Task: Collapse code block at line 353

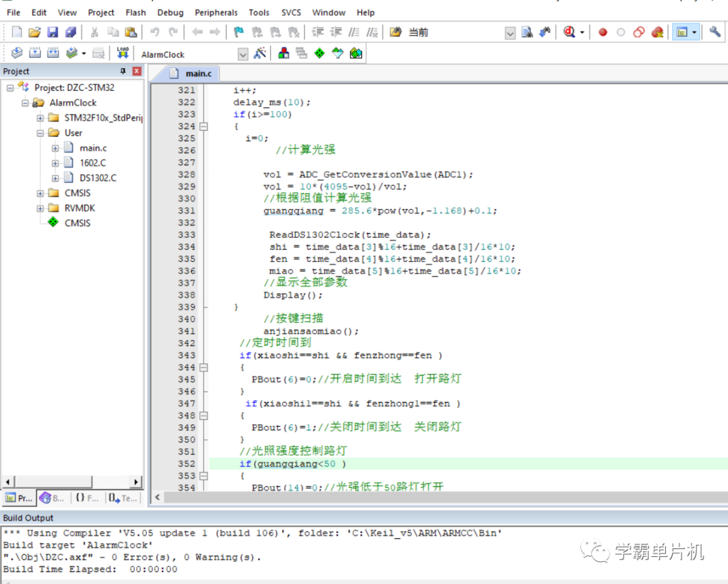Action: click(204, 476)
